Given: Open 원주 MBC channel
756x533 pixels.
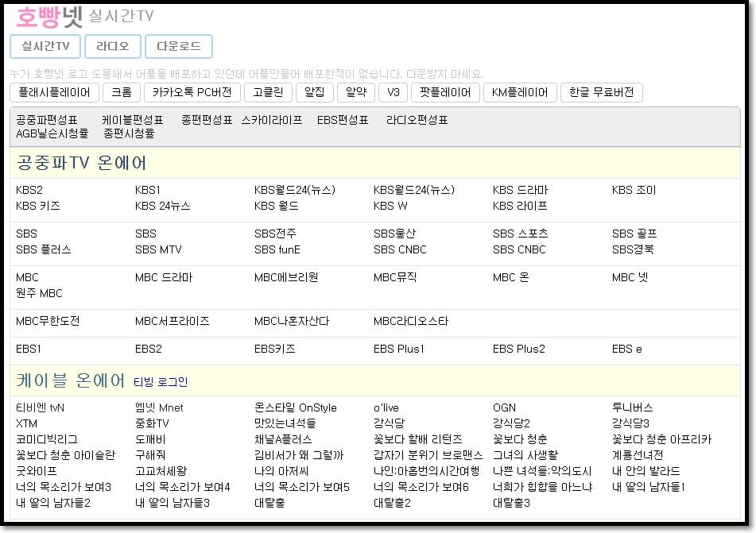Looking at the screenshot, I should point(39,293).
